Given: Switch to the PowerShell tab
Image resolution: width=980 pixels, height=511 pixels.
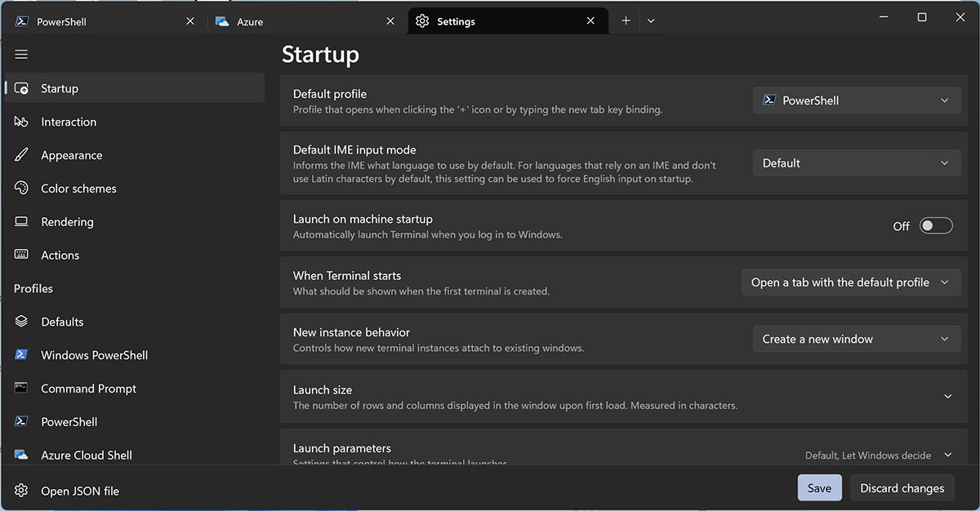Looking at the screenshot, I should click(x=61, y=22).
